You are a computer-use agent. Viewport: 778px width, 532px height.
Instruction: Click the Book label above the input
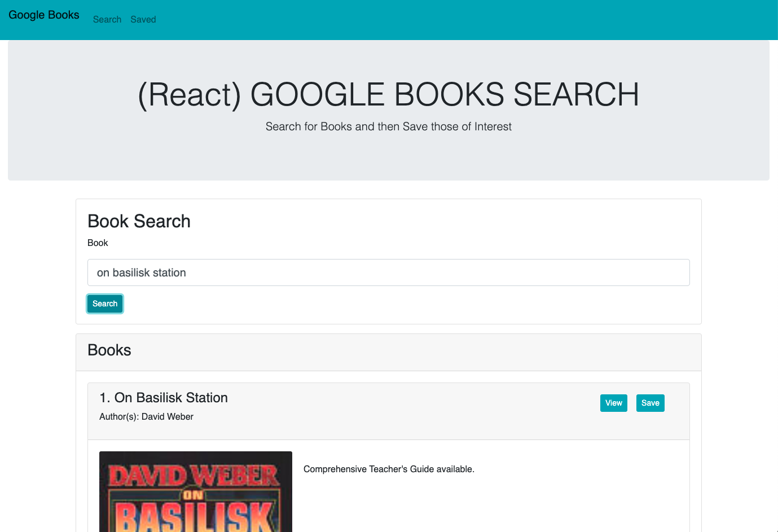coord(98,243)
